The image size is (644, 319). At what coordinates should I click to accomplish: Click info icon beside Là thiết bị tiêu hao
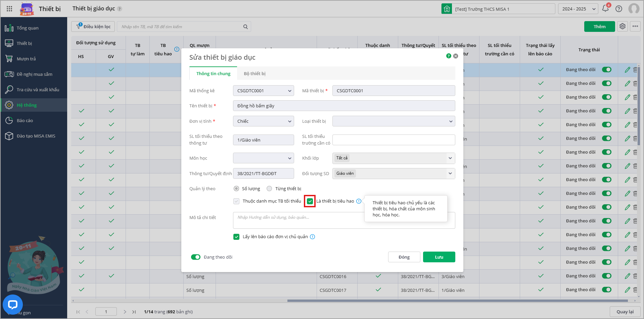click(359, 201)
